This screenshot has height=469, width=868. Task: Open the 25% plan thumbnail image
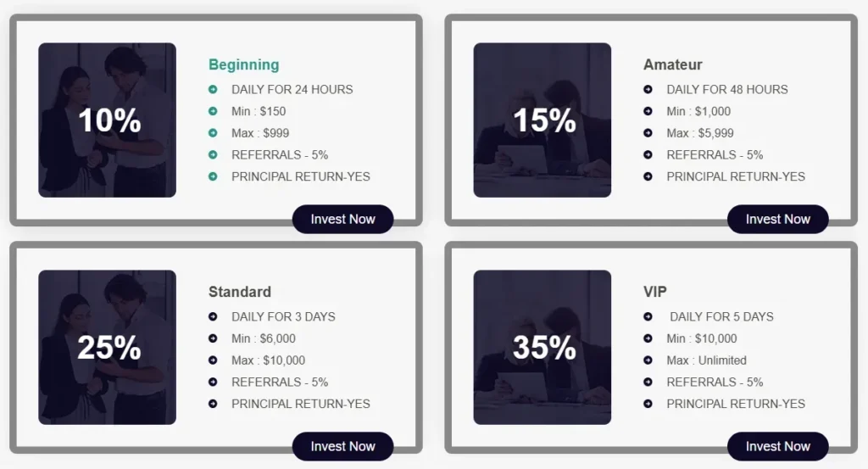click(x=107, y=347)
